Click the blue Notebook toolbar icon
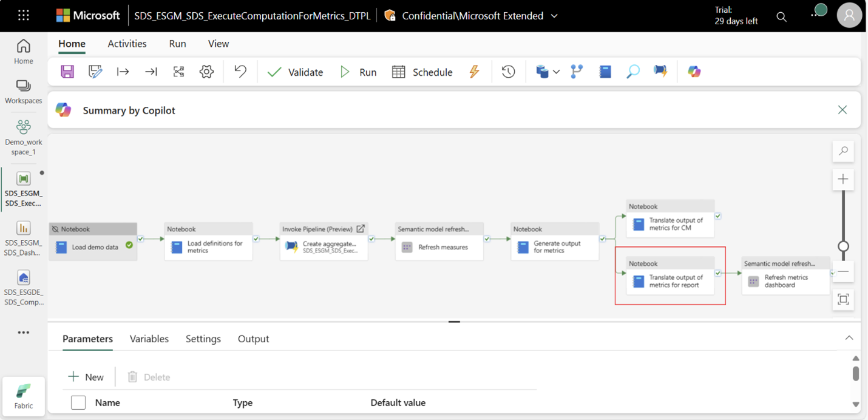 pyautogui.click(x=605, y=72)
